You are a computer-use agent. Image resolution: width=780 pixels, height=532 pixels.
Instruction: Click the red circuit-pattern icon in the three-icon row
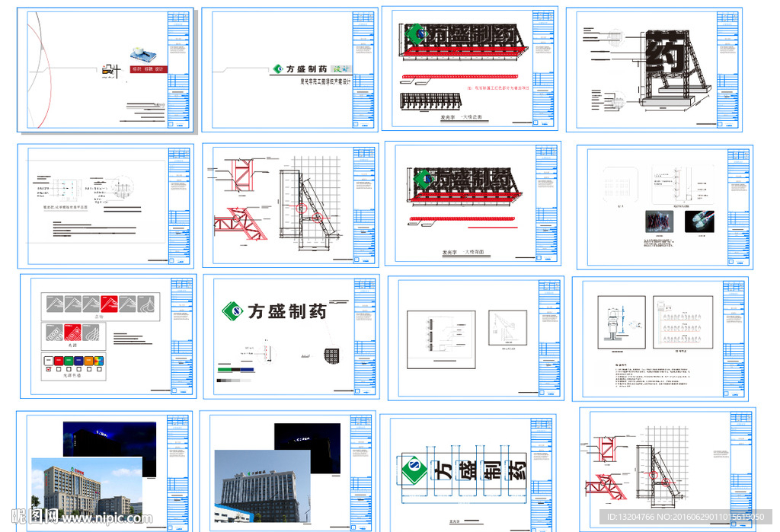coord(72,333)
